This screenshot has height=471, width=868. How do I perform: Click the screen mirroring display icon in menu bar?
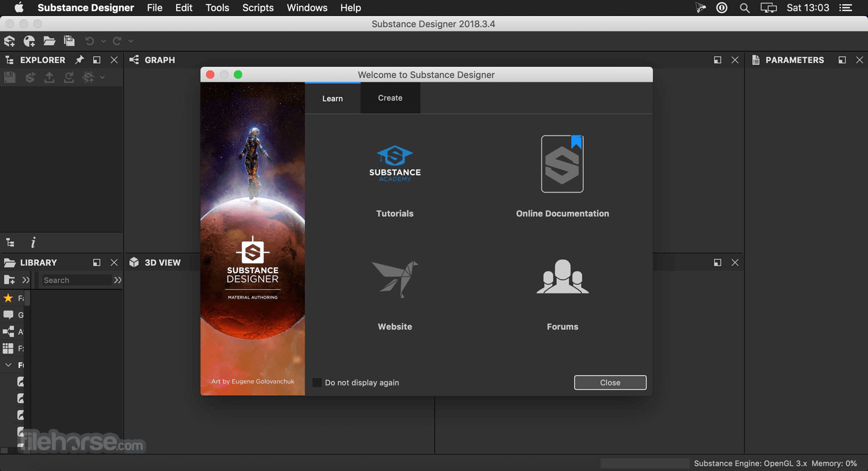[x=768, y=8]
